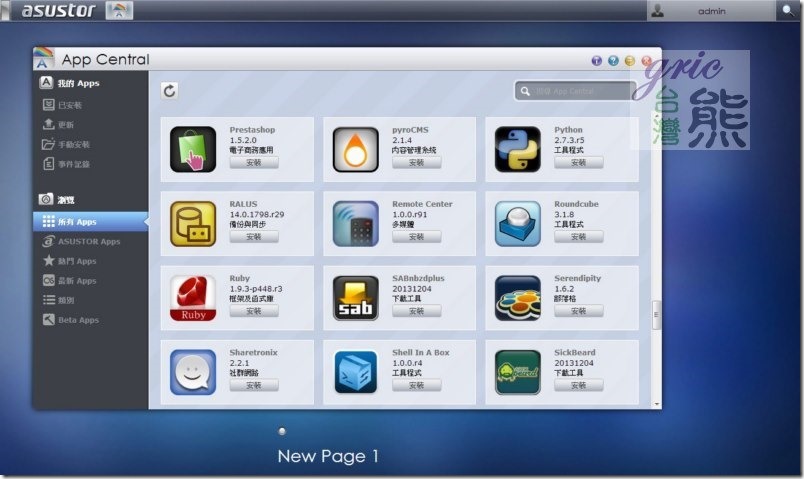Click the Browse section header in sidebar
Viewport: 804px width, 479px height.
(x=56, y=199)
